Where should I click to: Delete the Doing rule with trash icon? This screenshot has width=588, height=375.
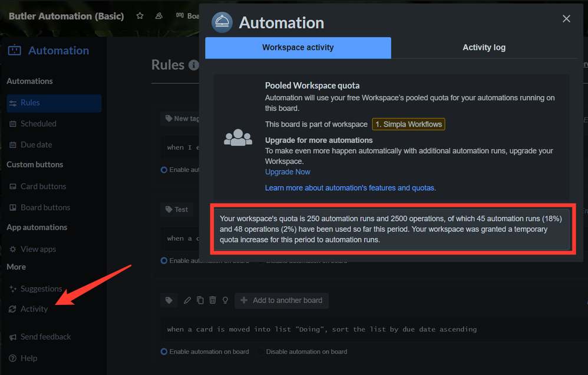pyautogui.click(x=213, y=300)
